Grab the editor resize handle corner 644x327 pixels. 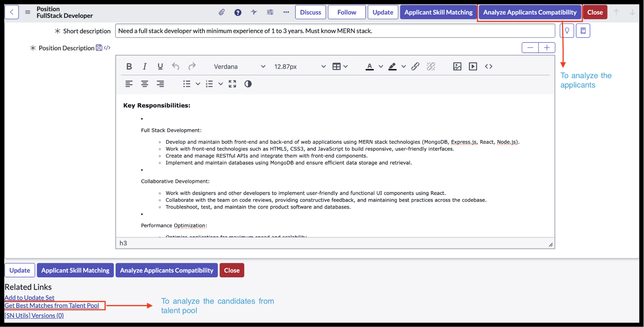[x=551, y=244]
